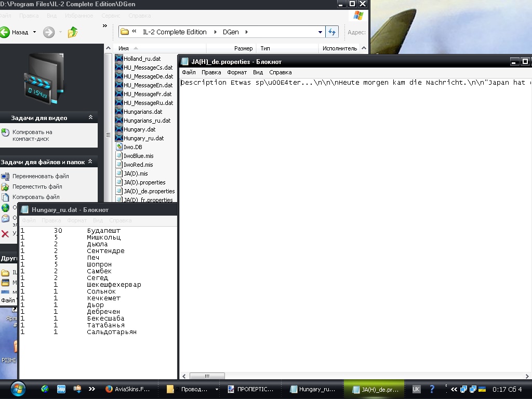Click Переименовать файл link
532x399 pixels.
point(41,176)
